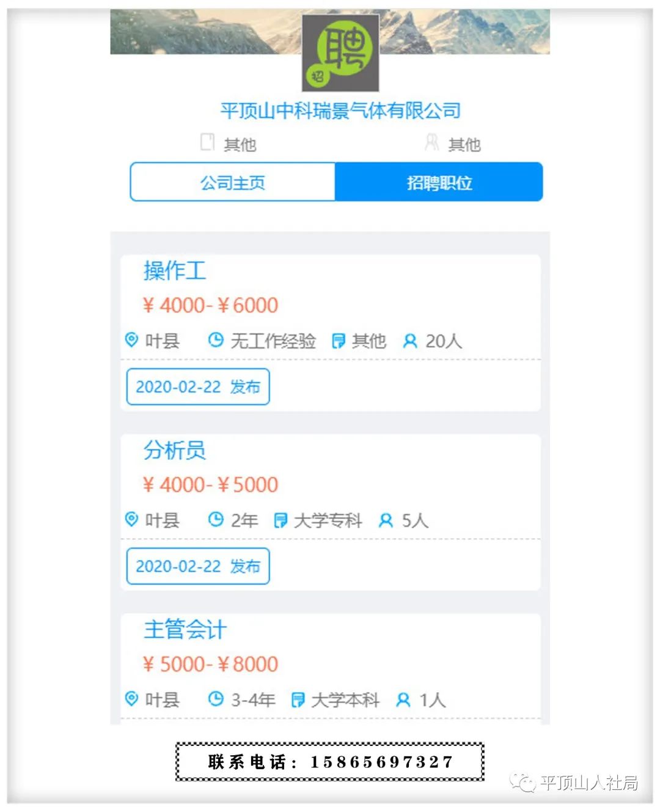The width and height of the screenshot is (660, 812).
Task: Click the education icon in 操作工 row
Action: pos(338,341)
